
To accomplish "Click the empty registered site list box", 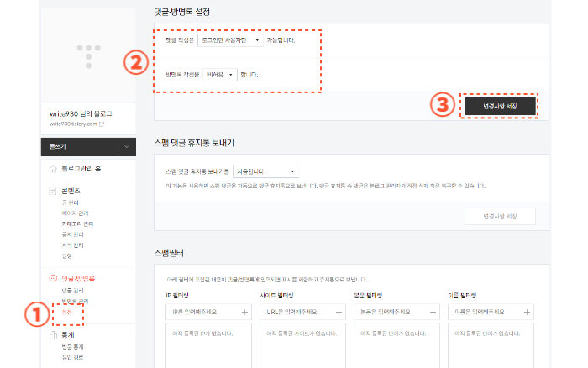I will 303,345.
